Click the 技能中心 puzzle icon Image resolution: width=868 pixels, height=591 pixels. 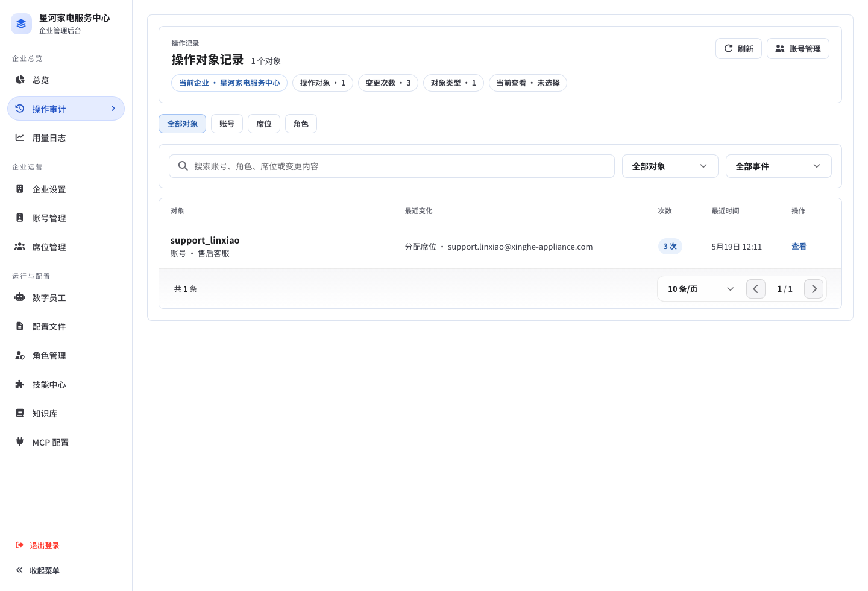(x=20, y=384)
